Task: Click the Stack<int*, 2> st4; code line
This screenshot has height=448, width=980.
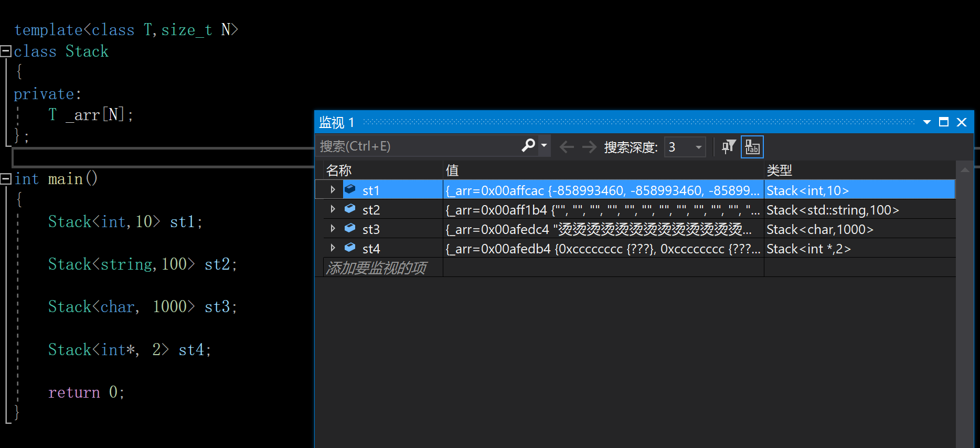Action: tap(129, 349)
